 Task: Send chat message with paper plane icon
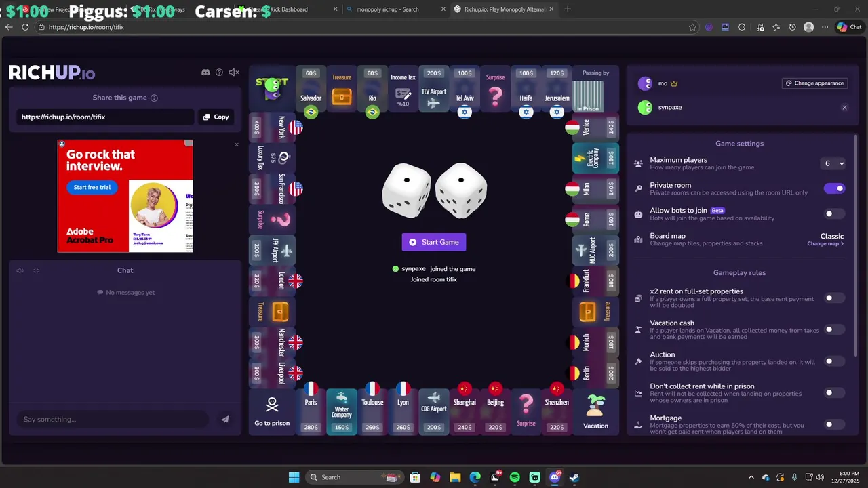coord(225,420)
